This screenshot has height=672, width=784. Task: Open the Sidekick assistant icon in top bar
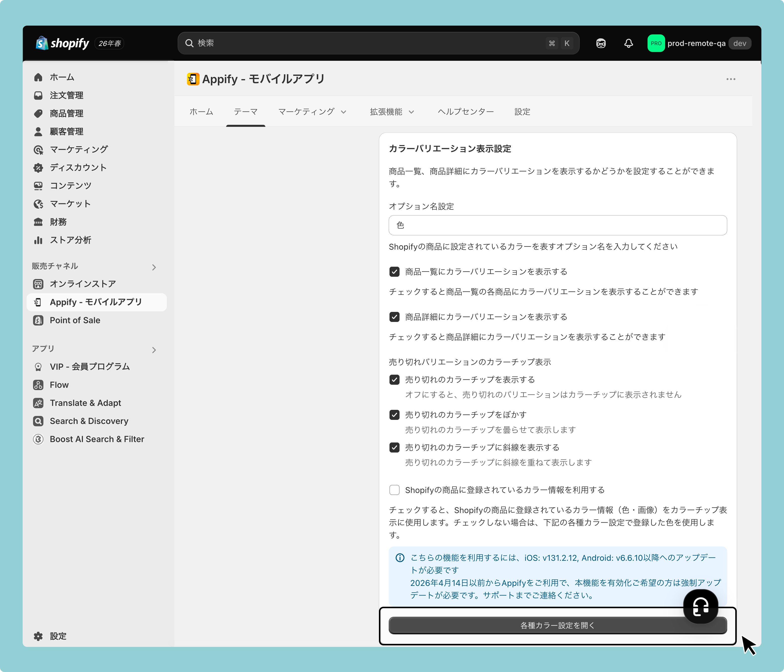[x=601, y=43]
